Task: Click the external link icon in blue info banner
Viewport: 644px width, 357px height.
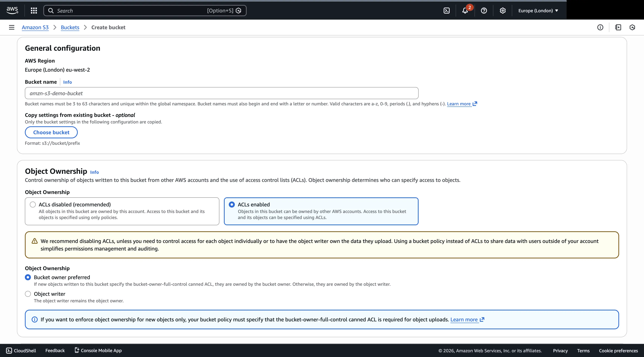Action: point(482,319)
